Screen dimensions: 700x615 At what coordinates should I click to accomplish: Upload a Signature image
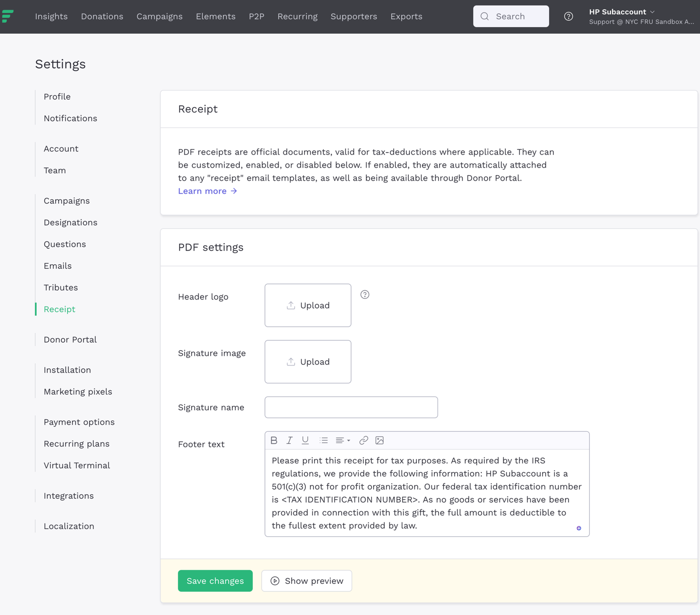tap(308, 362)
